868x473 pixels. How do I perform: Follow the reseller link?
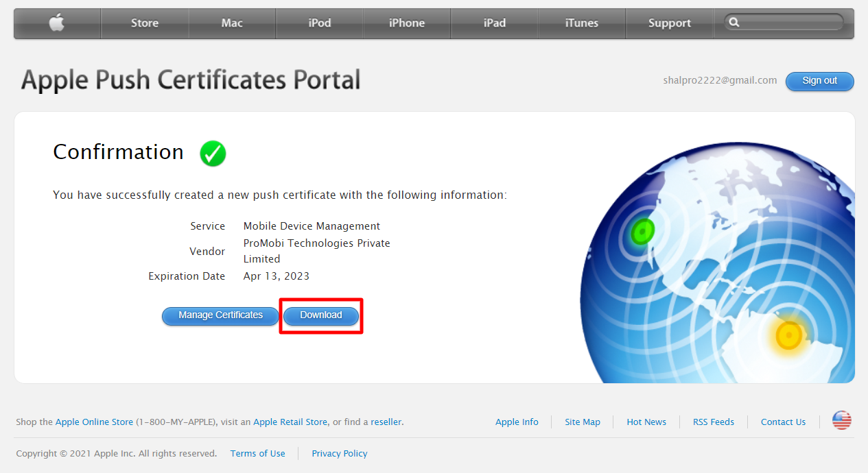point(386,422)
